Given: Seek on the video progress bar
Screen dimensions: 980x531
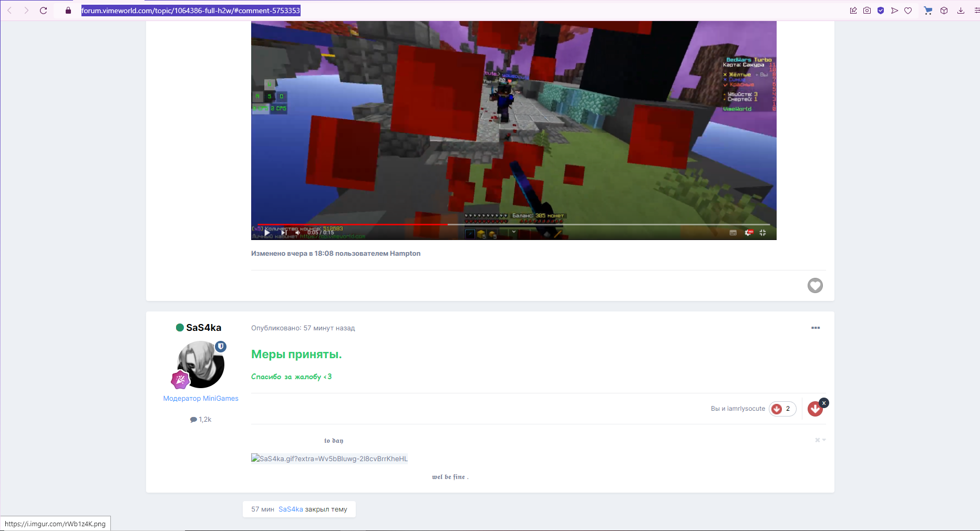Looking at the screenshot, I should [x=513, y=224].
